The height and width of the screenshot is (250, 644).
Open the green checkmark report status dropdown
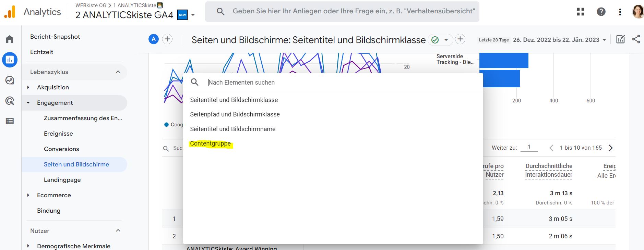coord(440,40)
